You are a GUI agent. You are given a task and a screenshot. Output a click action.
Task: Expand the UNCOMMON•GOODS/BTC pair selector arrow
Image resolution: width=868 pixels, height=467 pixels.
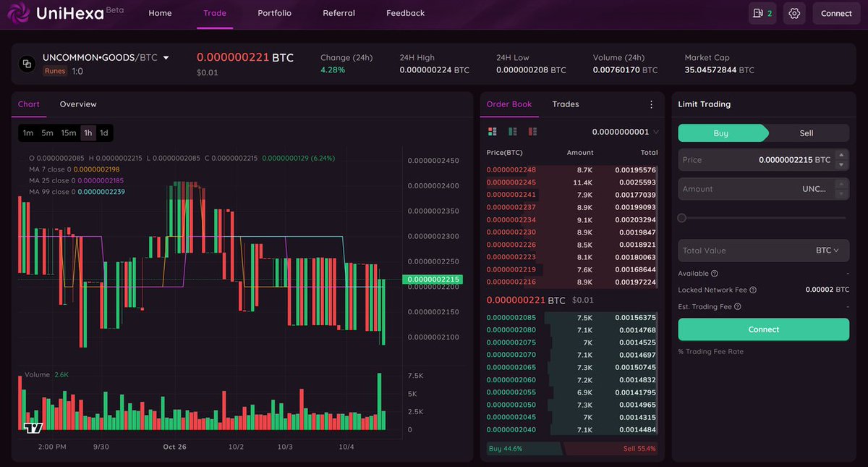pyautogui.click(x=166, y=58)
